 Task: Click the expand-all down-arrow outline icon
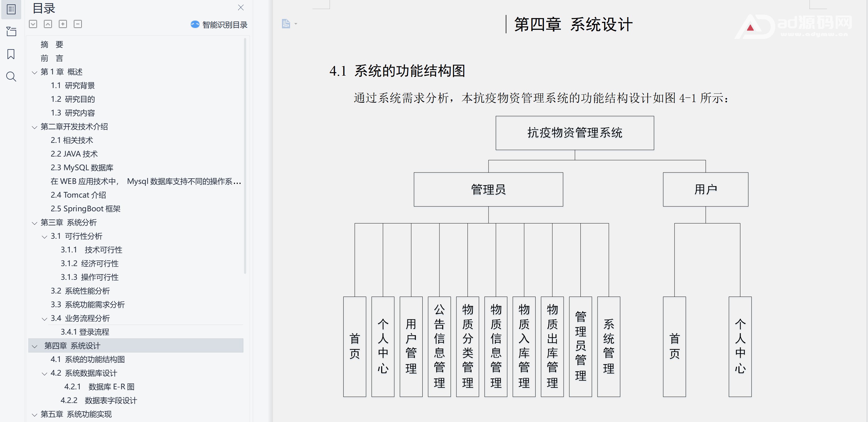click(33, 24)
